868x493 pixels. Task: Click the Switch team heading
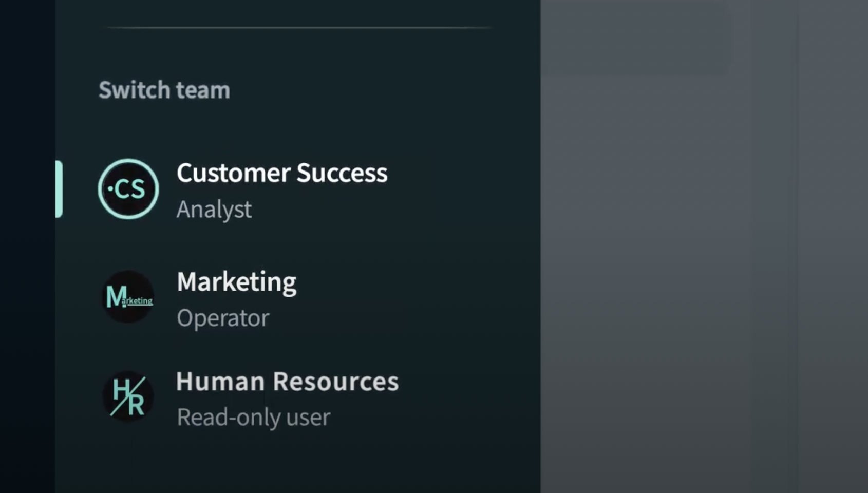tap(164, 90)
